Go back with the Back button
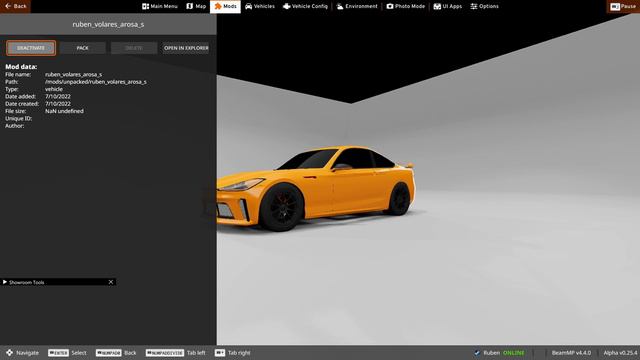 click(15, 6)
